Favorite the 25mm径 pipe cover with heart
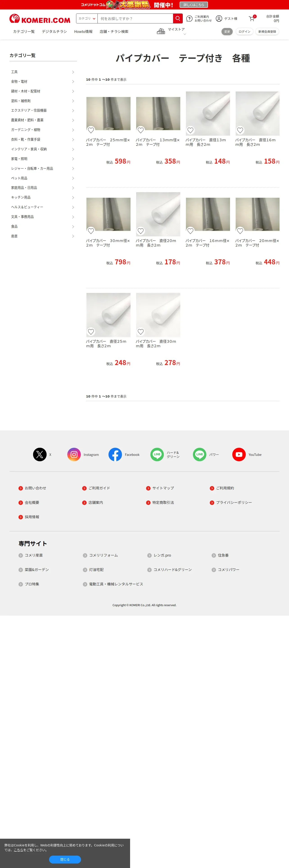The width and height of the screenshot is (289, 868). pyautogui.click(x=91, y=130)
